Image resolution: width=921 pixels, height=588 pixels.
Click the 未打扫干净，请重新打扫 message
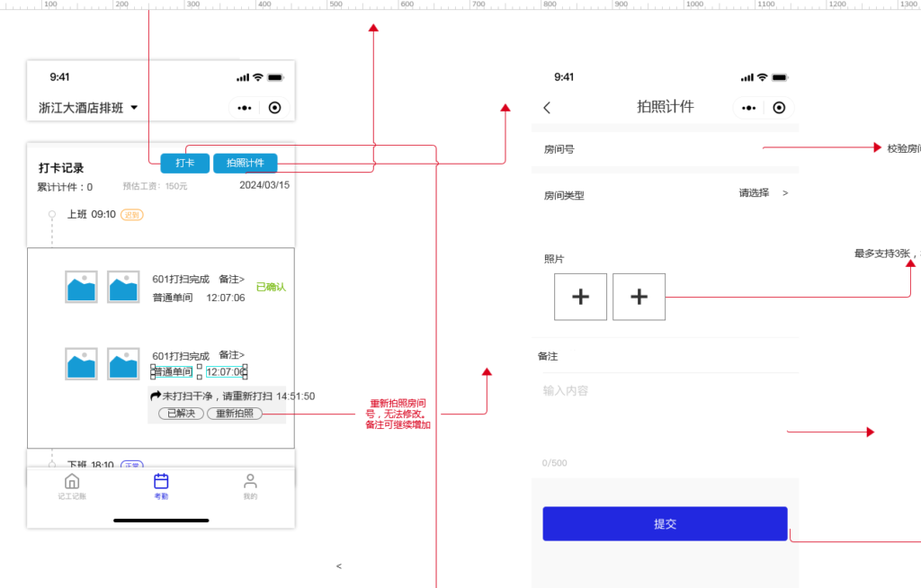click(218, 396)
